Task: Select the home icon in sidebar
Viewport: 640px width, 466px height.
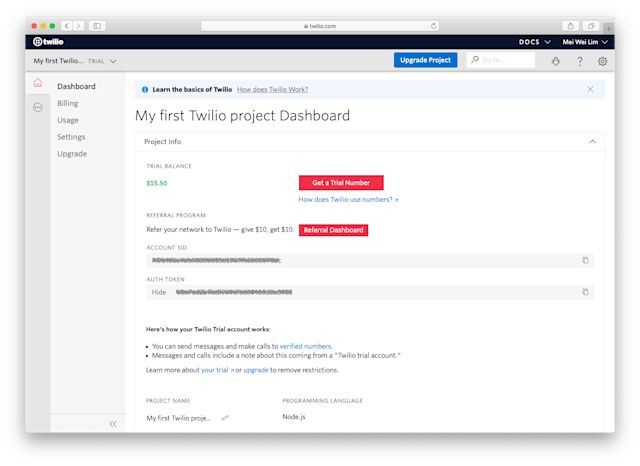Action: click(38, 83)
